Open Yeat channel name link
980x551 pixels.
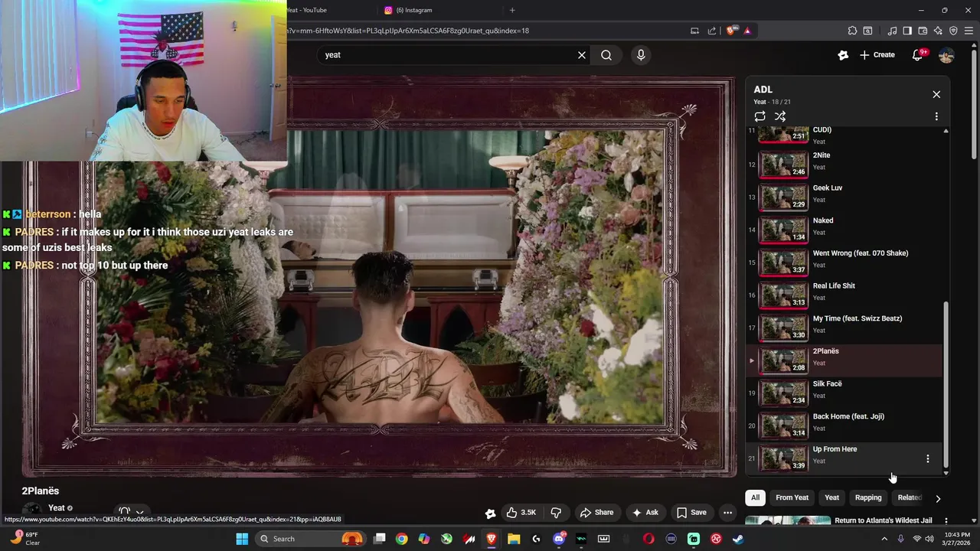tap(57, 508)
